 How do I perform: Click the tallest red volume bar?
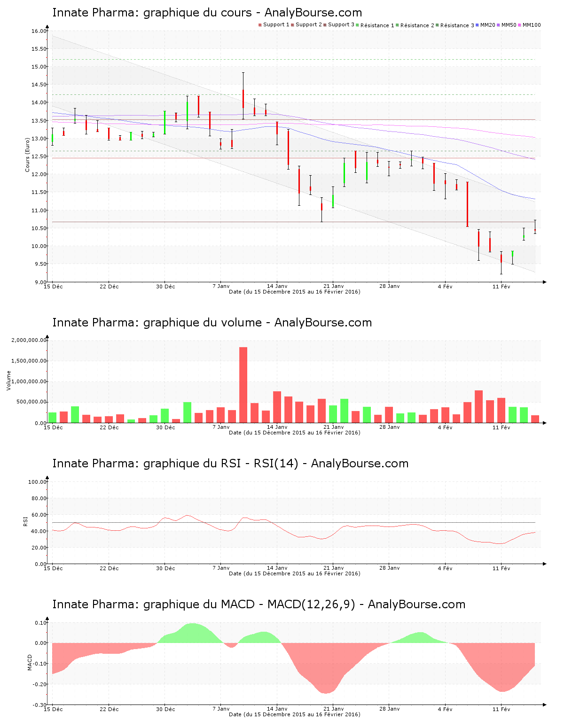click(243, 385)
